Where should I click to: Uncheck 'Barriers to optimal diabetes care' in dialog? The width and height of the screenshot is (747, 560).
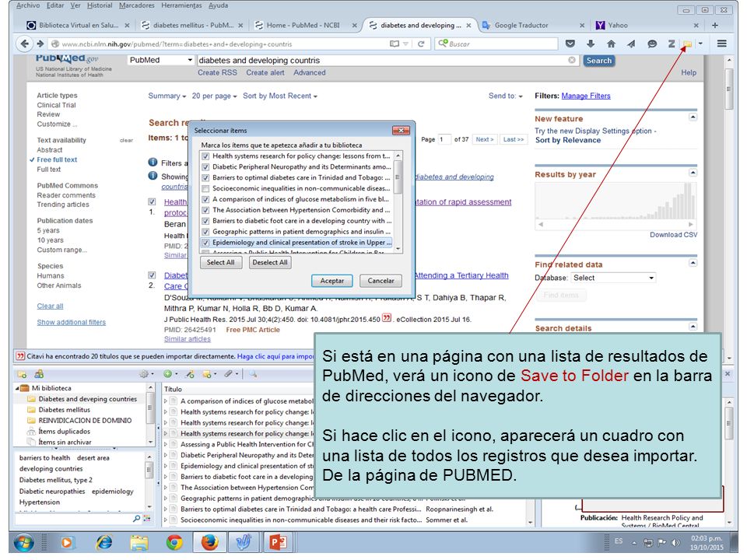pos(205,178)
